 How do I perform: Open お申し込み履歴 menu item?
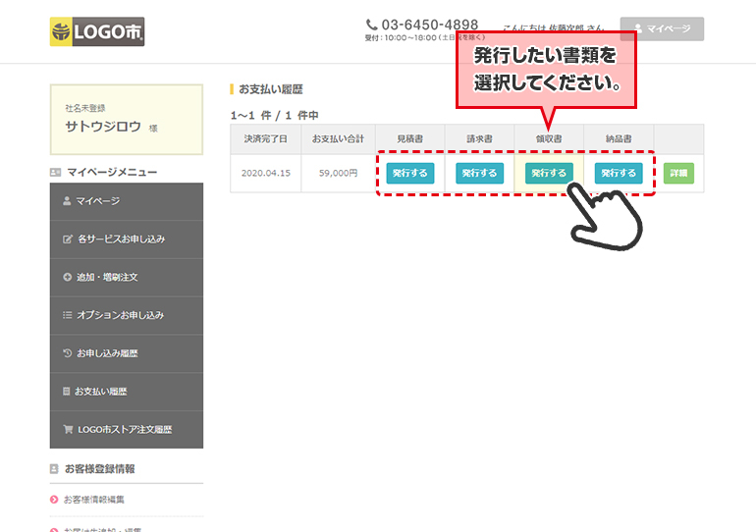[x=127, y=353]
